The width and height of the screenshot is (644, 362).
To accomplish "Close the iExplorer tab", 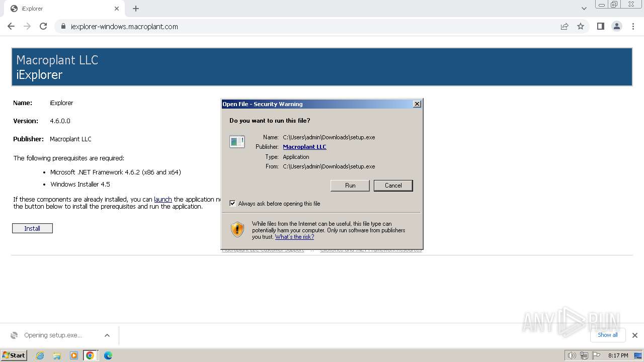I will [x=117, y=9].
